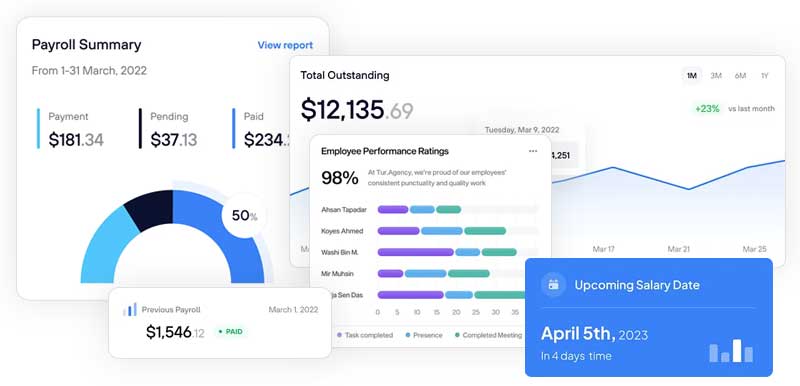Click the bar chart icon beside Previous Payroll
The height and width of the screenshot is (386, 800).
coord(130,309)
